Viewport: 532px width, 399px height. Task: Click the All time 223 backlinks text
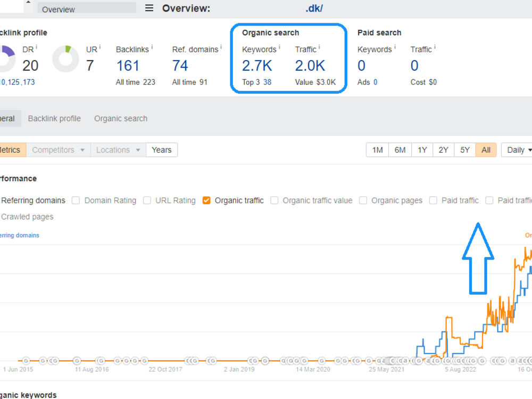(135, 82)
